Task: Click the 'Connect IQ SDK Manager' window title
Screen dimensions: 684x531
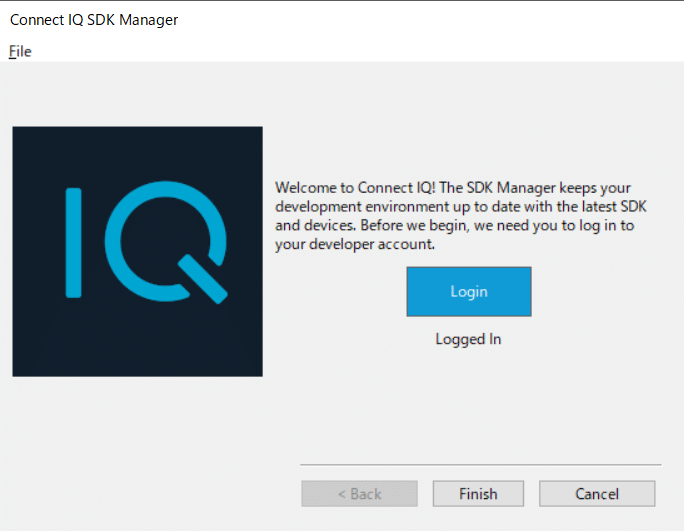Action: click(x=94, y=20)
